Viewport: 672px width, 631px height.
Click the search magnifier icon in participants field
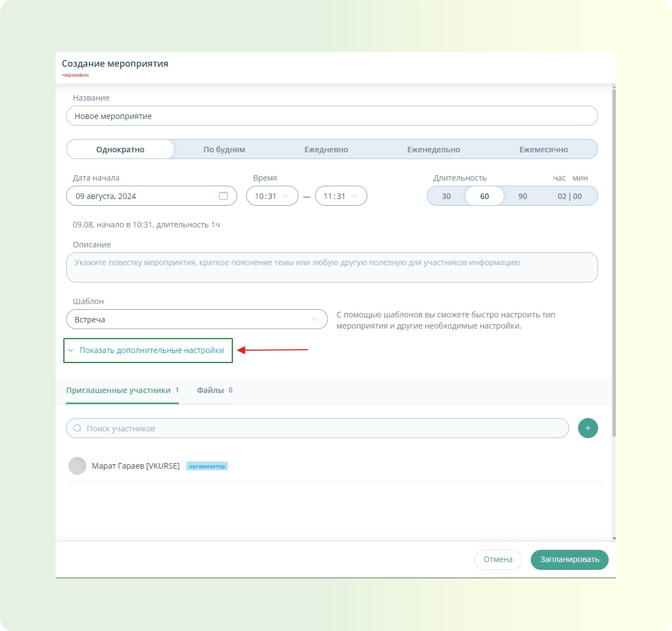tap(77, 428)
